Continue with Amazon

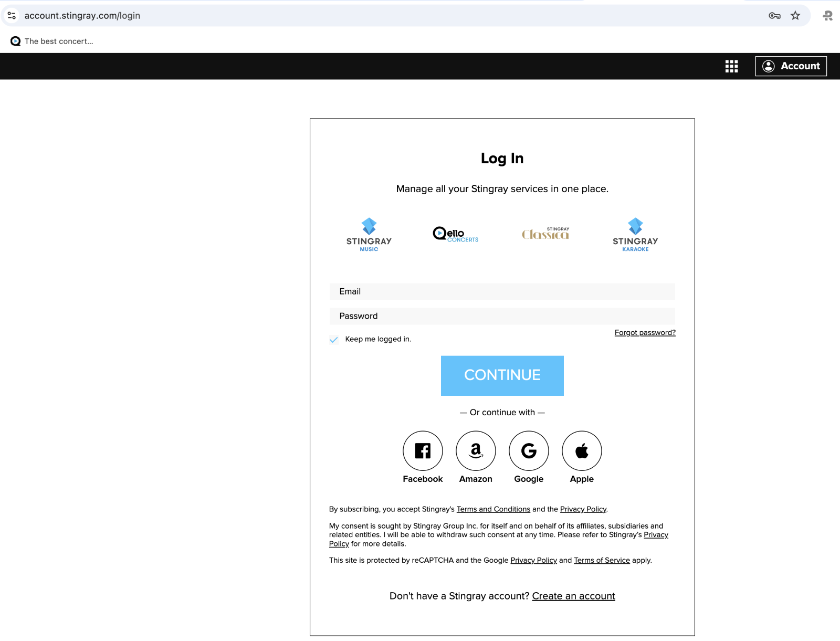tap(476, 450)
